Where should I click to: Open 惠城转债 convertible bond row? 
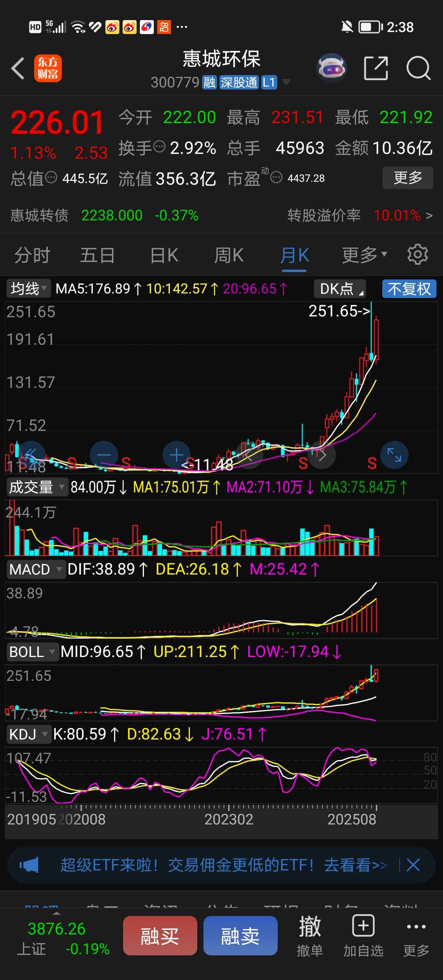[104, 215]
